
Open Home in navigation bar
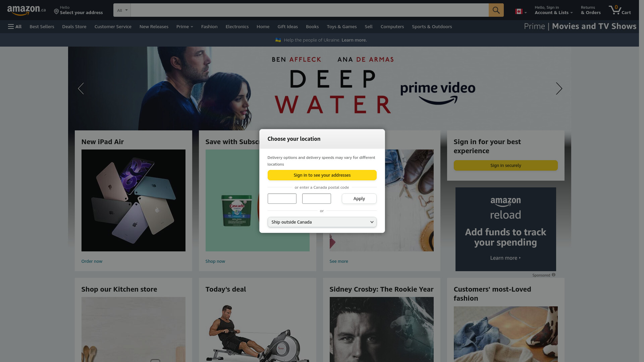263,26
